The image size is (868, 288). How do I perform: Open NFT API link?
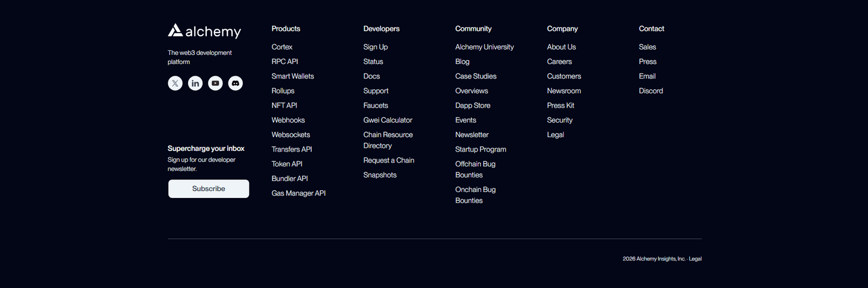click(285, 105)
